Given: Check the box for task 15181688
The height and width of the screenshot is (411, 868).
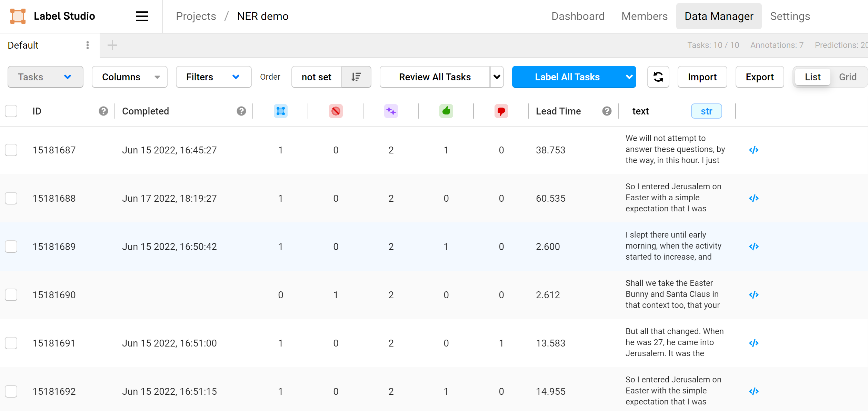Looking at the screenshot, I should [11, 198].
